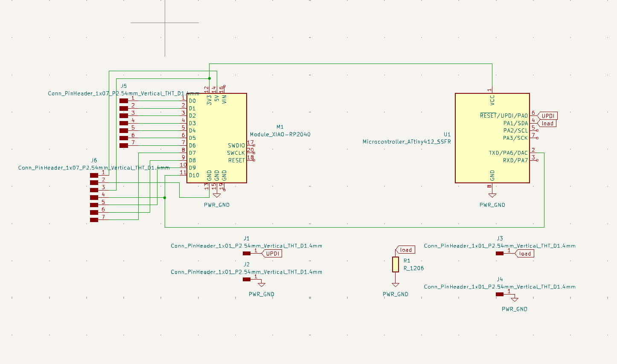This screenshot has width=617, height=364.
Task: Click the PA3/SCK pin label on U1
Action: pos(515,138)
